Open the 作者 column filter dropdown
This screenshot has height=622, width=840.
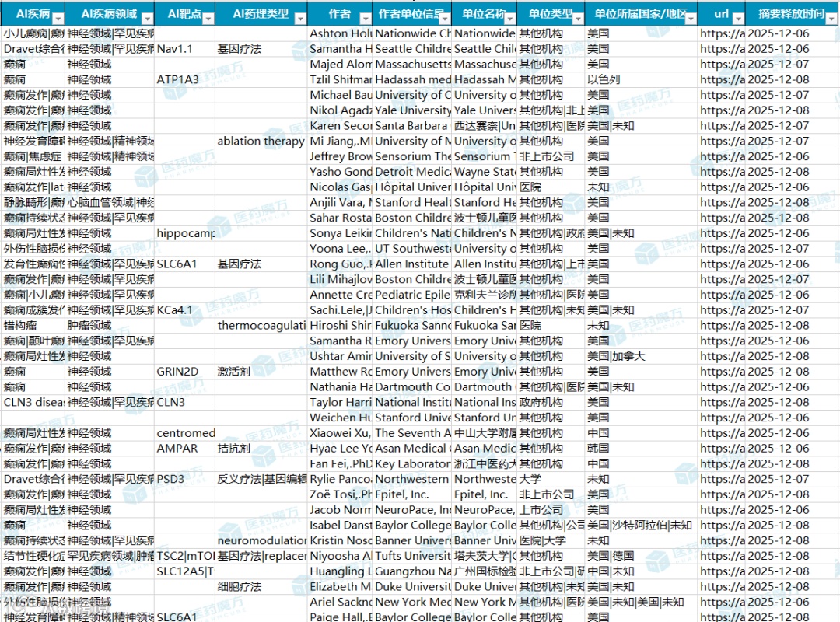click(366, 19)
